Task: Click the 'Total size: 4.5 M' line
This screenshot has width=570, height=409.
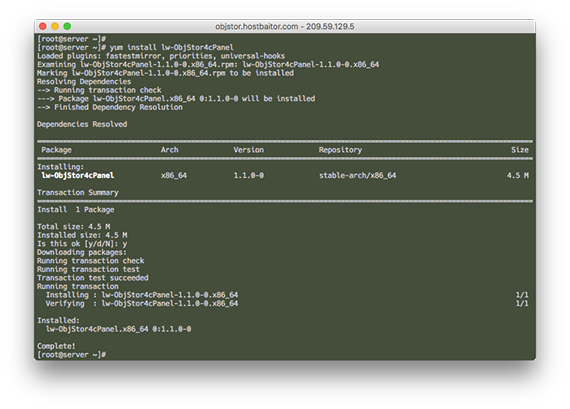Action: click(x=74, y=227)
